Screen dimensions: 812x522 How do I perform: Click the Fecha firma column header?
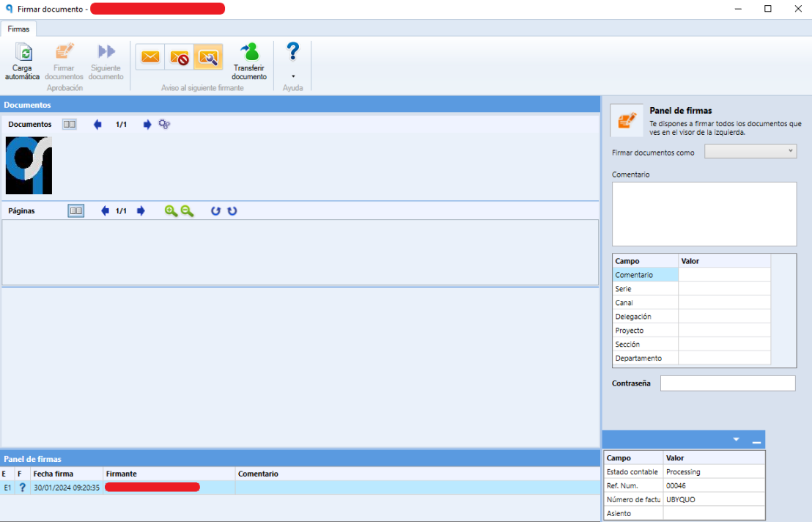[x=67, y=474]
